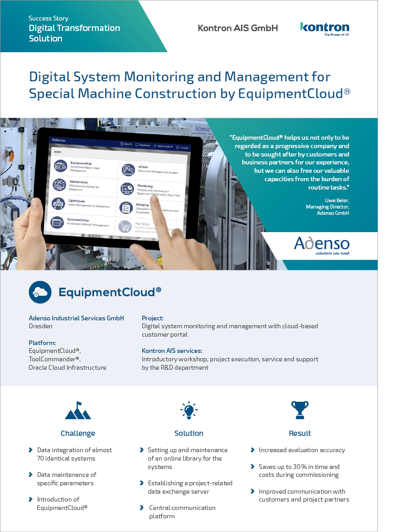
Task: Click the Maintenance app icon
Action: click(x=59, y=185)
